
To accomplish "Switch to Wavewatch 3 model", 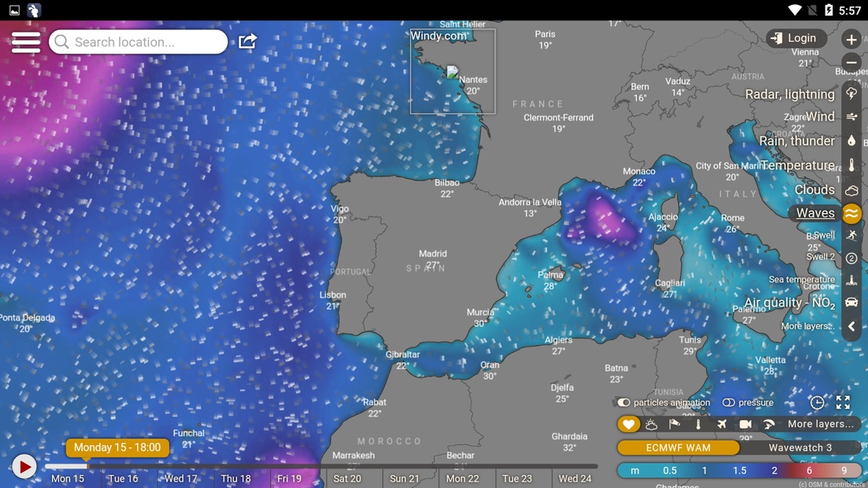I will (x=800, y=447).
